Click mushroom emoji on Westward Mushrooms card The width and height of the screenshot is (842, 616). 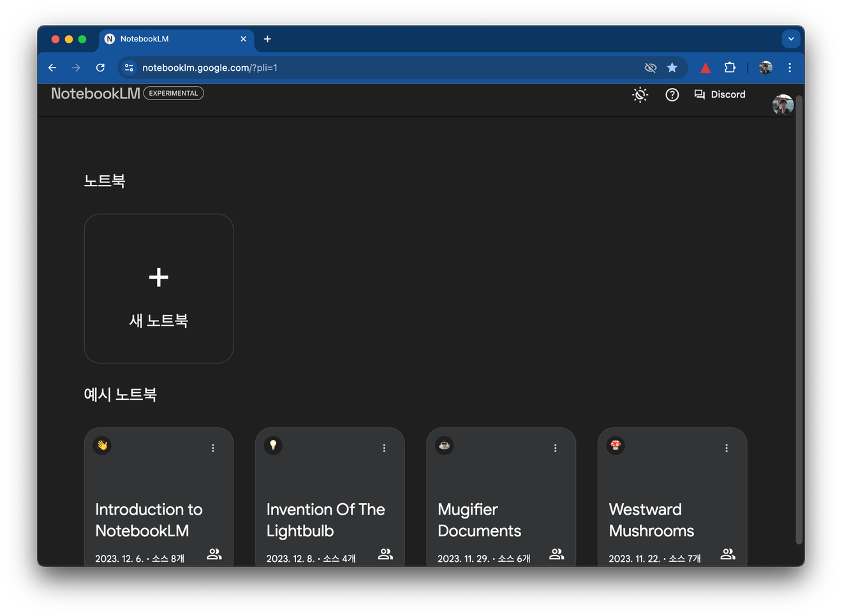[x=616, y=445]
